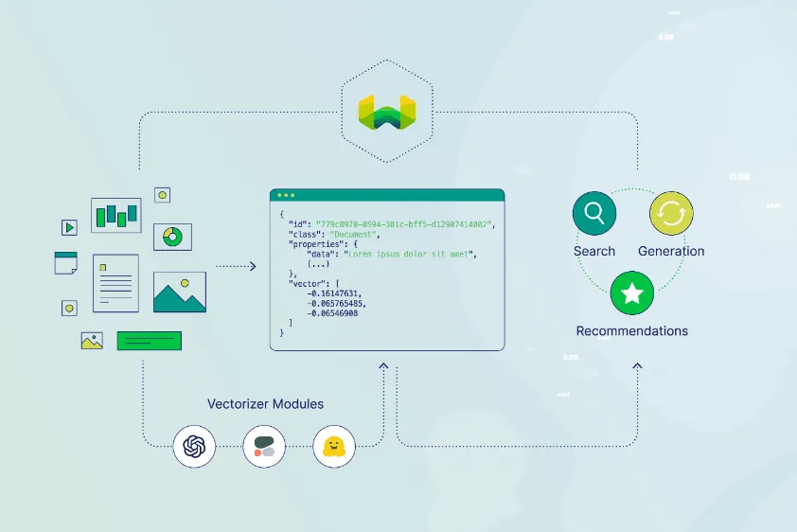Image resolution: width=797 pixels, height=532 pixels.
Task: Click the dotted arrow pointing to the code window
Action: coord(236,266)
